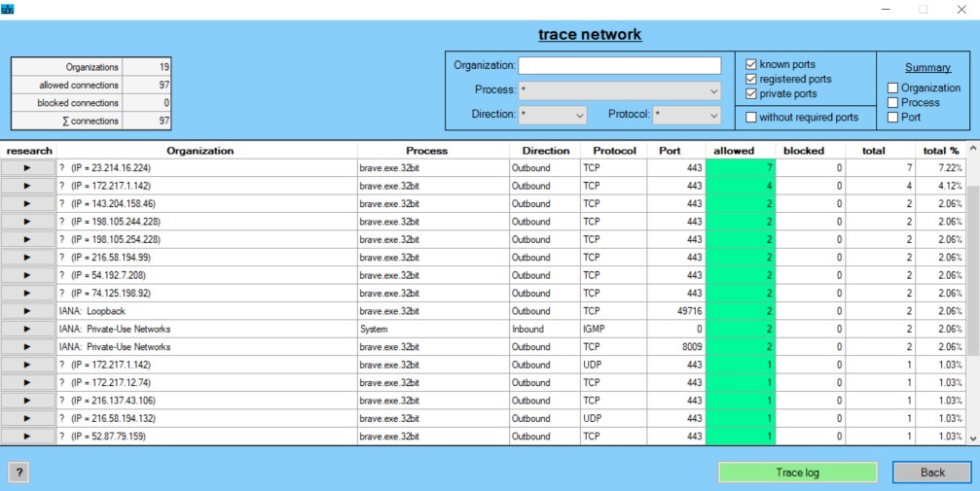Click the Inbound direction cell
The width and height of the screenshot is (980, 491).
pyautogui.click(x=544, y=330)
